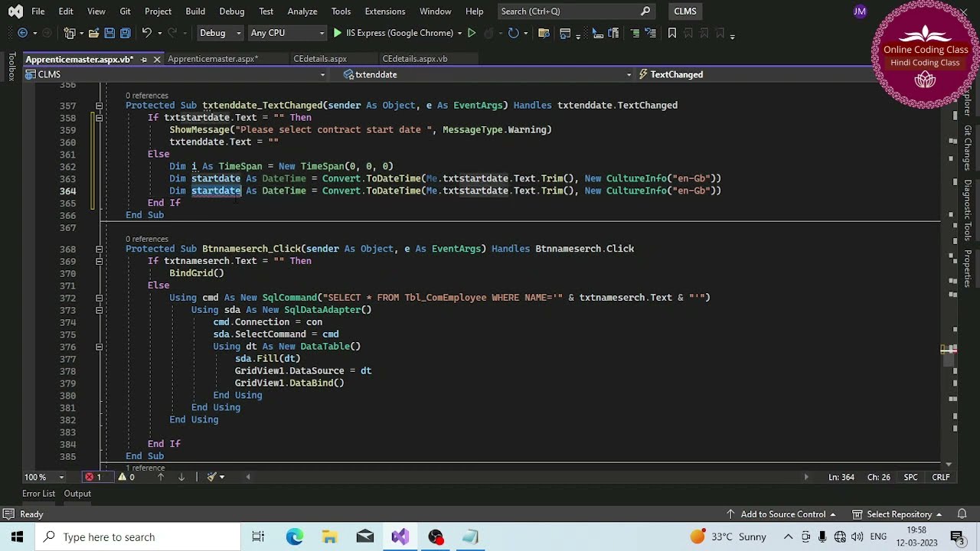Switch to CEdetails.aspx tab

click(x=320, y=59)
